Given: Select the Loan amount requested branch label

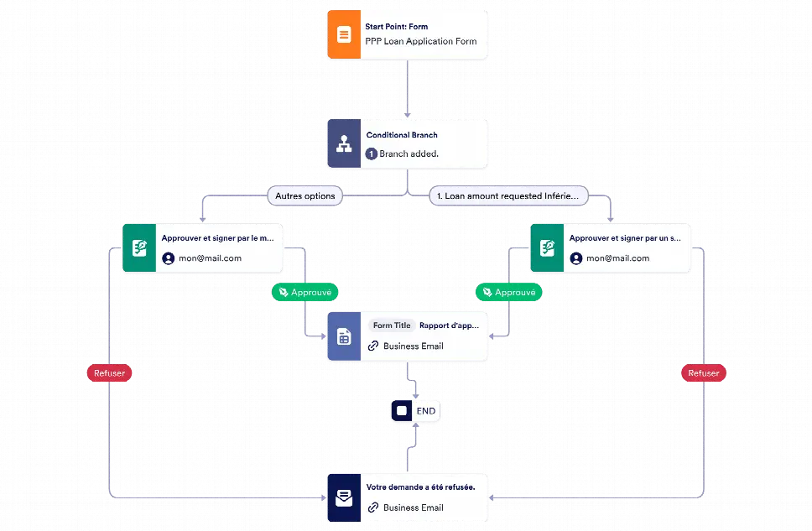Looking at the screenshot, I should pyautogui.click(x=508, y=195).
